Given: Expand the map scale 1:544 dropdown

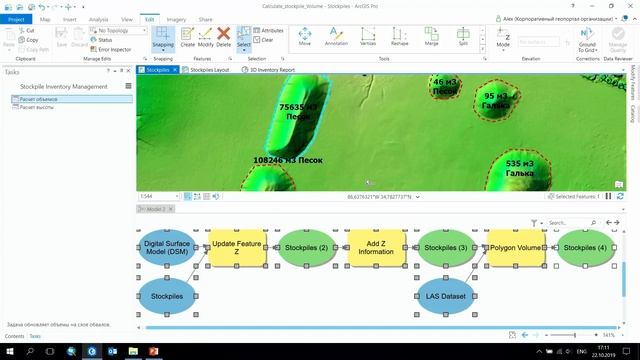Looking at the screenshot, I should click(x=177, y=197).
